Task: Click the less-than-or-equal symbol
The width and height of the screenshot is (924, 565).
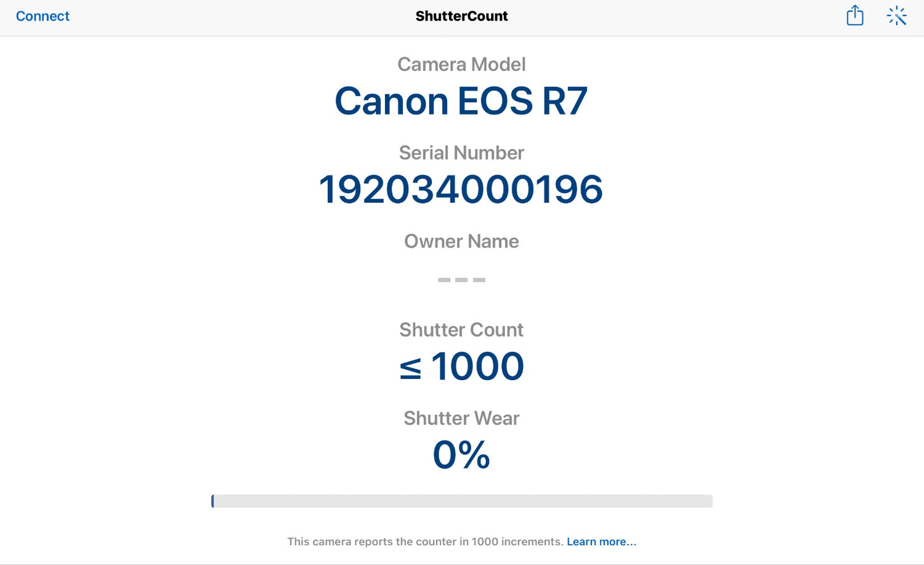Action: 411,369
